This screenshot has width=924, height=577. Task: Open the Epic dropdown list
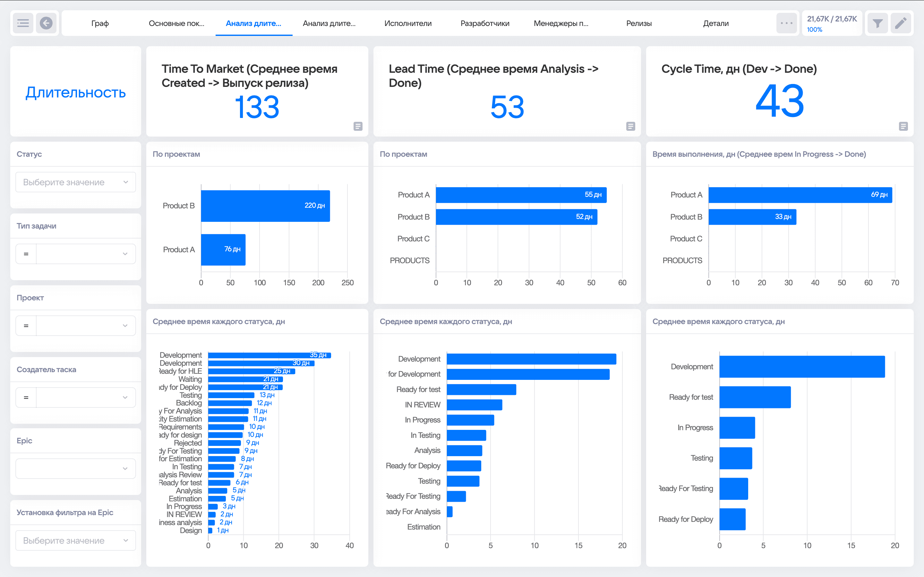coord(76,468)
